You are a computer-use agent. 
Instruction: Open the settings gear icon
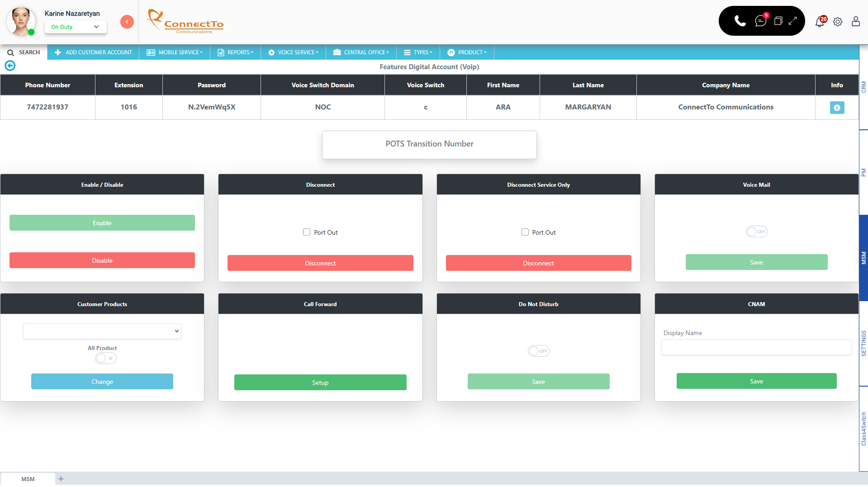click(838, 22)
